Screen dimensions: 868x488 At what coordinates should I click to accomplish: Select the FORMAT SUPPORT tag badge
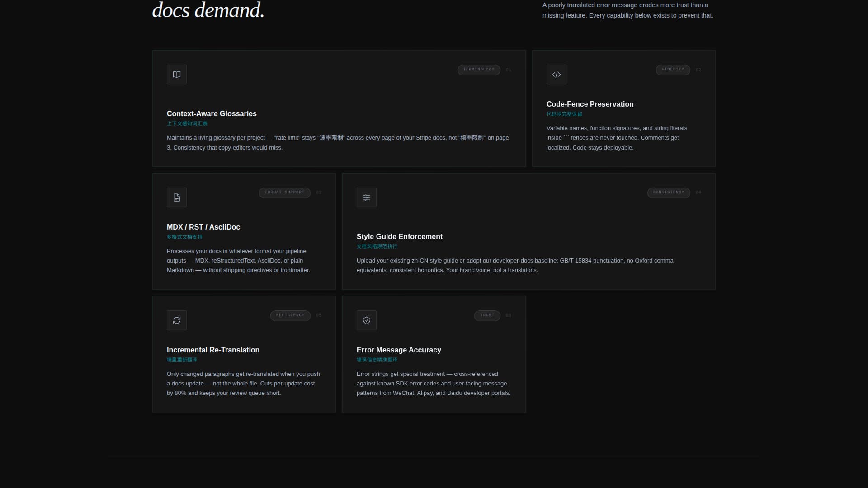(284, 192)
